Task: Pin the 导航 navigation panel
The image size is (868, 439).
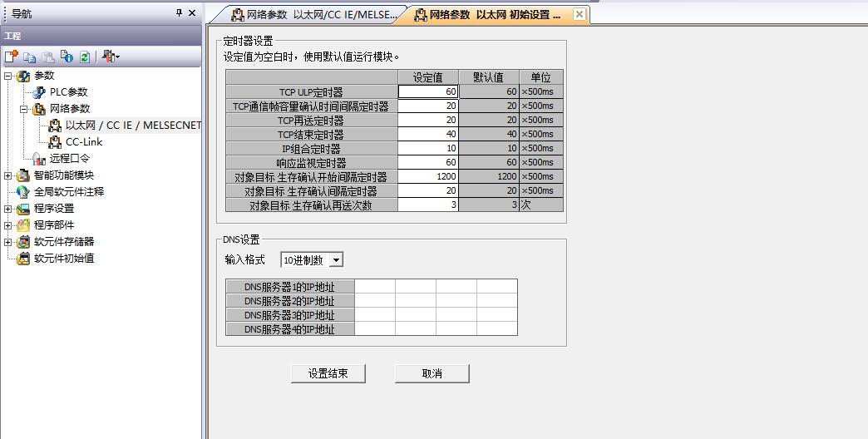Action: 179,12
